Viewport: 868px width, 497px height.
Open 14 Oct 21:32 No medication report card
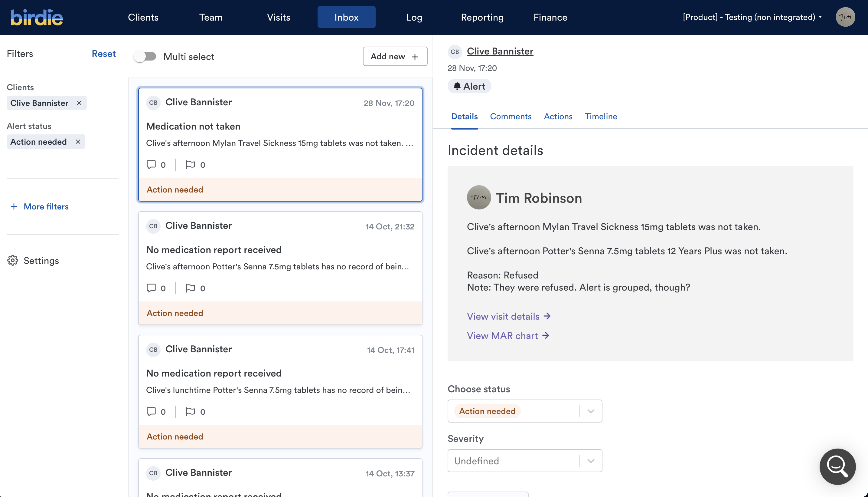coord(280,268)
